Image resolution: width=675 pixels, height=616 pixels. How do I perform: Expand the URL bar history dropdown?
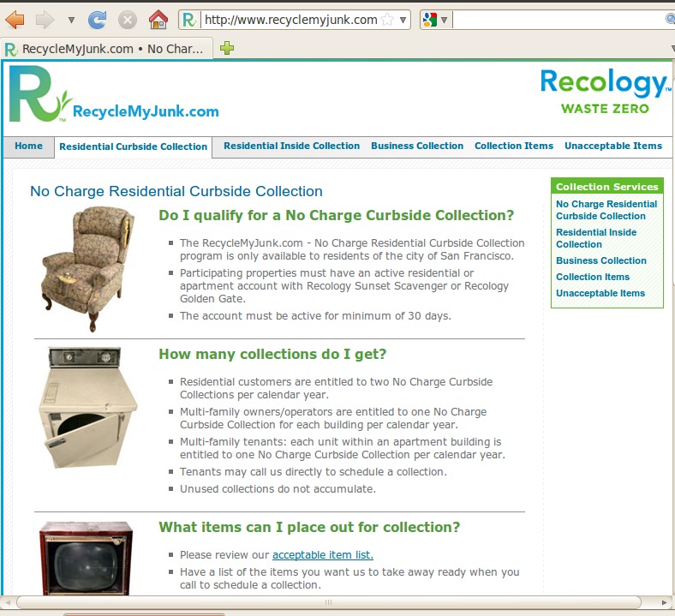click(403, 19)
